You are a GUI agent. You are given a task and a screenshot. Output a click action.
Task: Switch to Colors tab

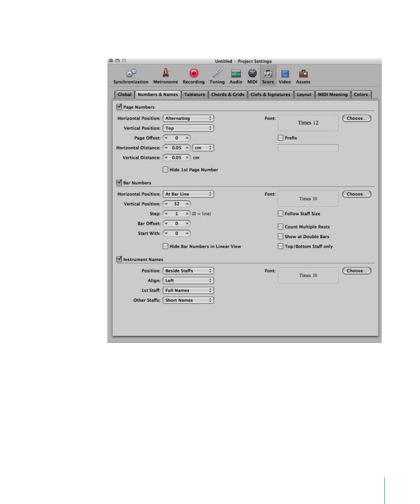(x=361, y=95)
